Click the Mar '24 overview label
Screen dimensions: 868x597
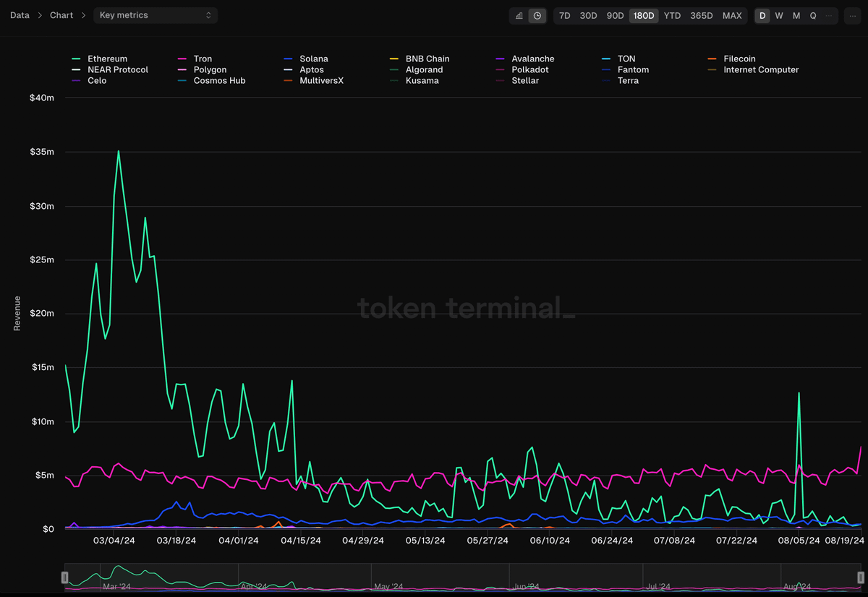(116, 586)
